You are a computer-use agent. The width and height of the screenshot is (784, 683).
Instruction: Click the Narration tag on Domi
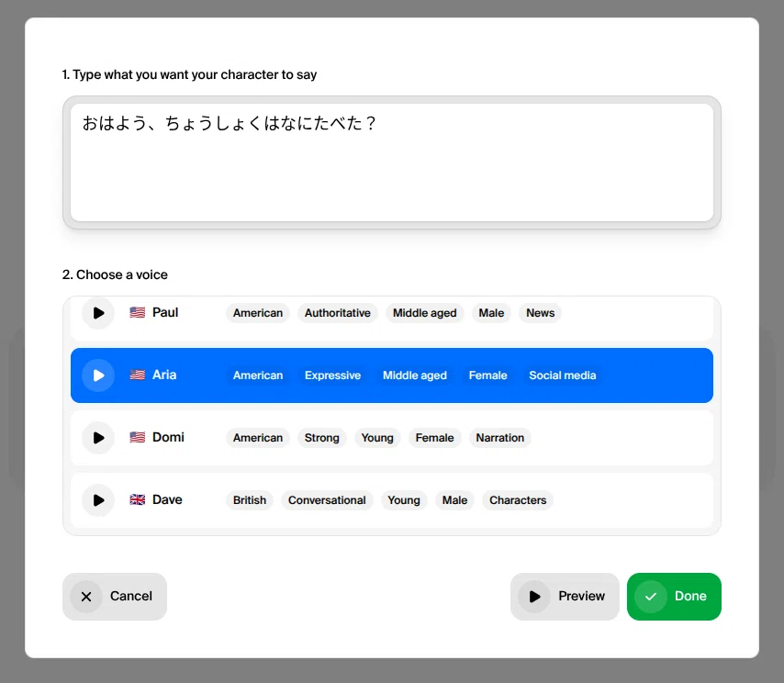[x=500, y=438]
